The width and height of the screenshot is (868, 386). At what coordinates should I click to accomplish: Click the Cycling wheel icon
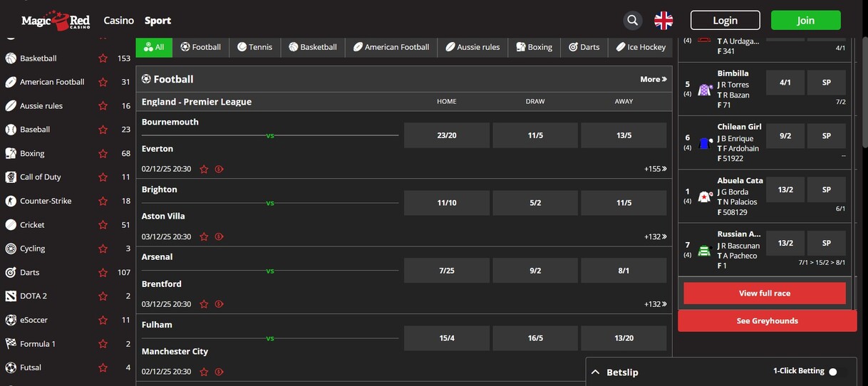tap(11, 249)
